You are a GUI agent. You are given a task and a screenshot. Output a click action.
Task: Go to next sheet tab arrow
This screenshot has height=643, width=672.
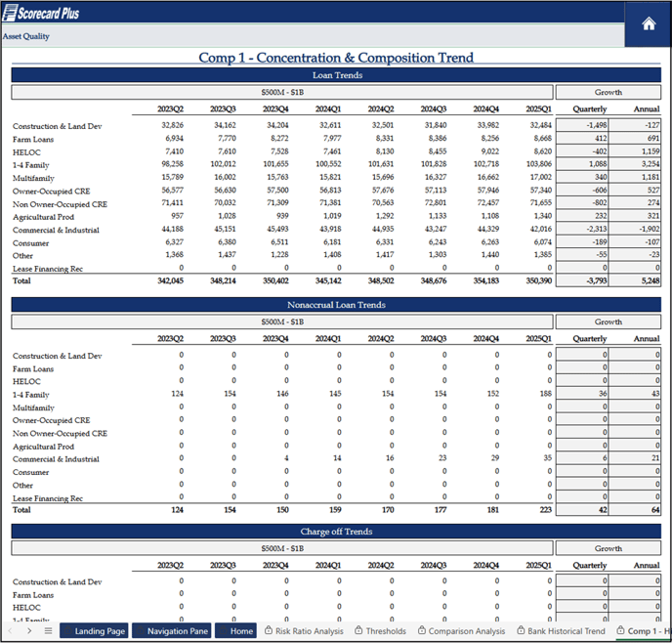pos(29,630)
